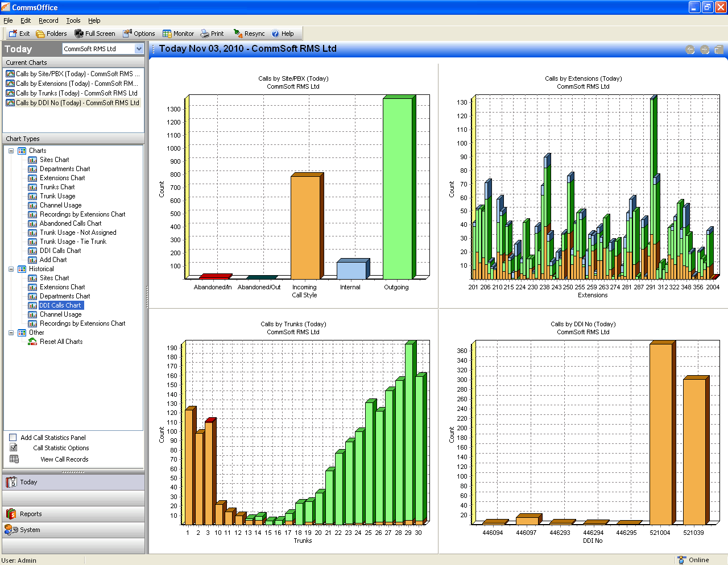Screen dimensions: 728x565
Task: Click the forward arrow icon in header
Action: (x=705, y=49)
